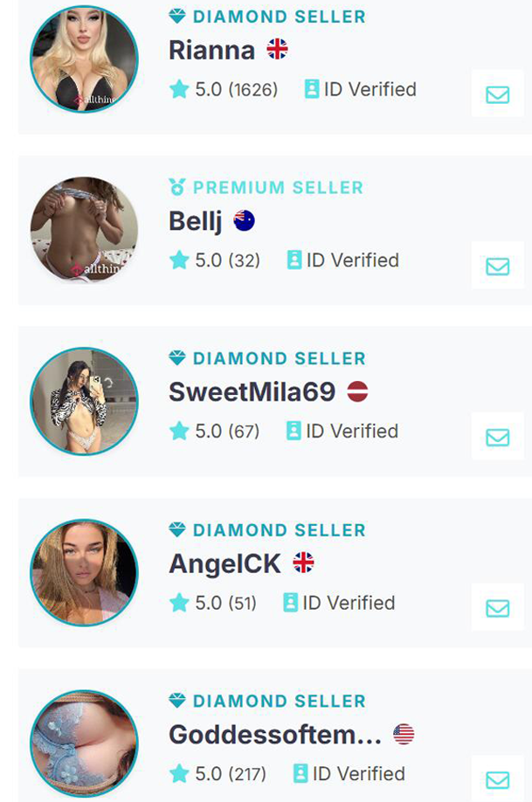Message the Goddessoftem seller via envelope icon
532x802 pixels.
click(497, 779)
